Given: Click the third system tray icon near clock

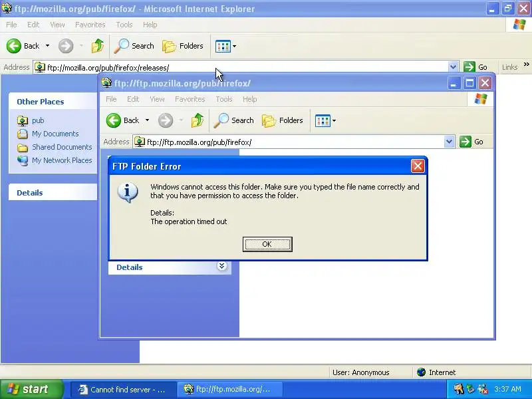Looking at the screenshot, I should [483, 389].
